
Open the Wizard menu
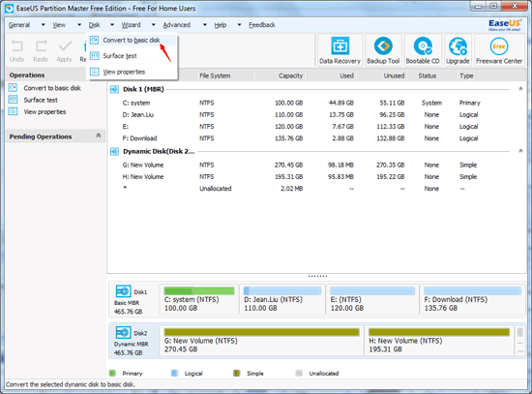tap(131, 25)
